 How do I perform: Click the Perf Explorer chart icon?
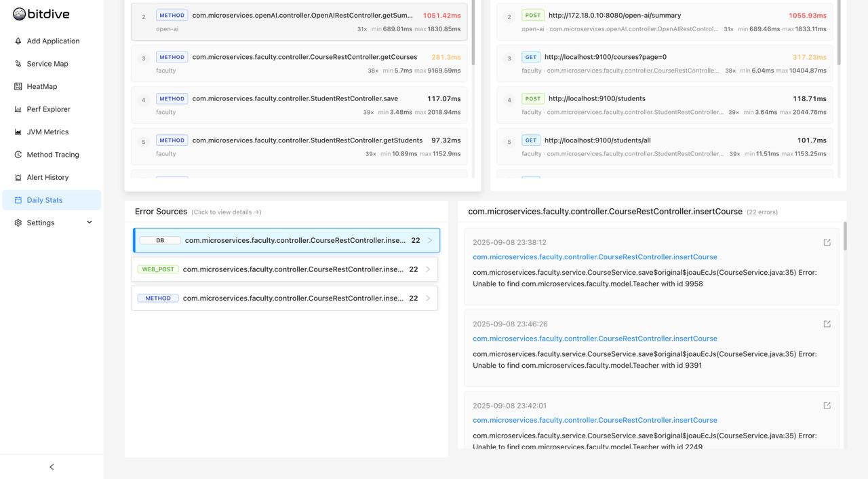coord(18,109)
